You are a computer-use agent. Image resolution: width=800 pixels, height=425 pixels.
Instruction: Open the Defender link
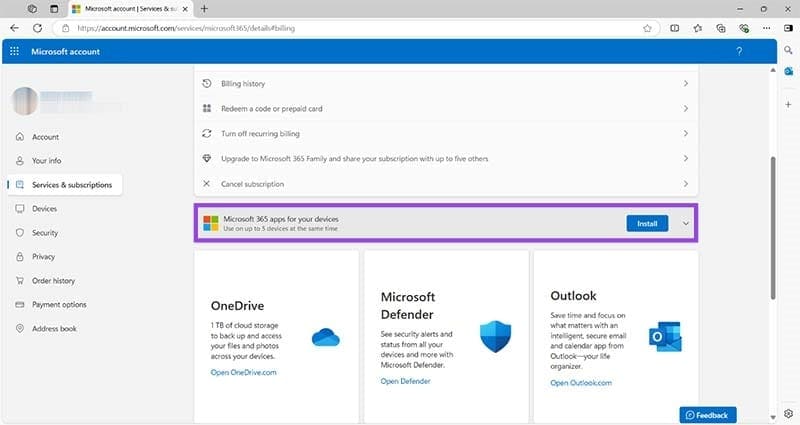405,381
